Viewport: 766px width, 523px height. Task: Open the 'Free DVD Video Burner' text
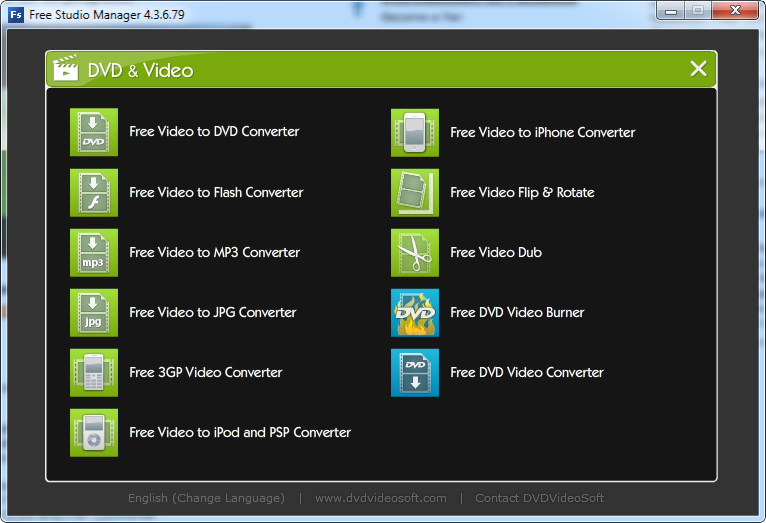click(517, 313)
